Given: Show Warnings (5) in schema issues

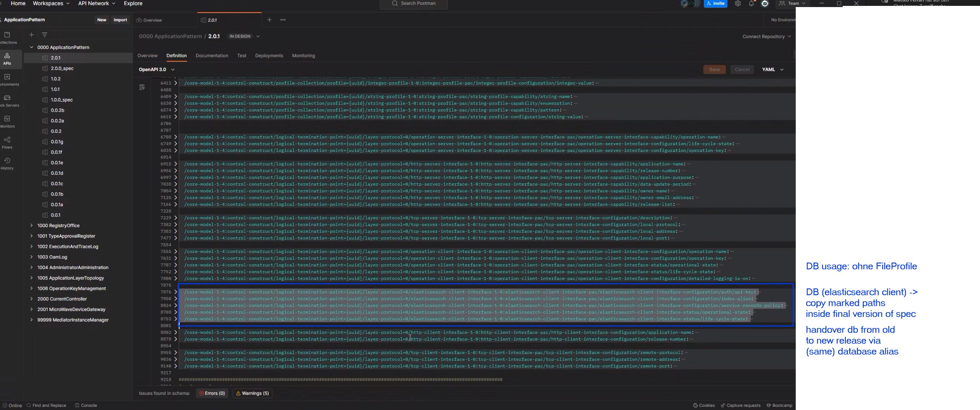Looking at the screenshot, I should click(252, 393).
